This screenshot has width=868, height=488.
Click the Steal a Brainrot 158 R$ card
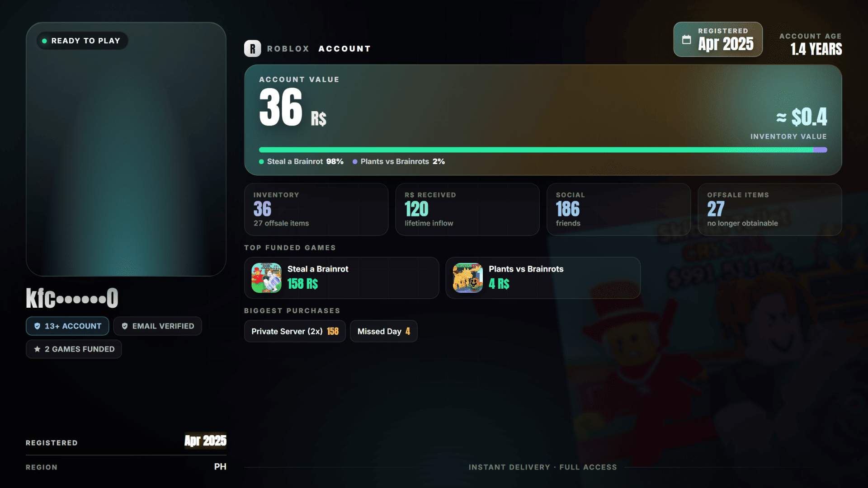[x=341, y=278]
